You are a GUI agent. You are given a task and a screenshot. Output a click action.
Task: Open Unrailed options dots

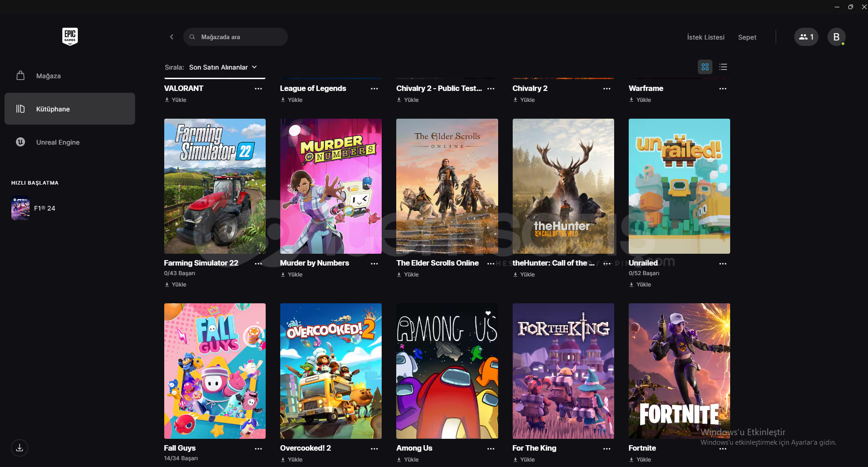723,264
